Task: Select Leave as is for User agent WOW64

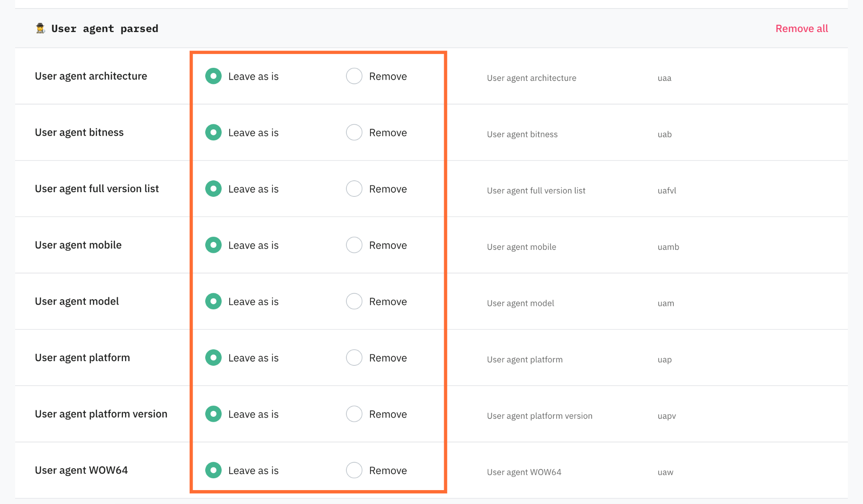Action: [213, 470]
